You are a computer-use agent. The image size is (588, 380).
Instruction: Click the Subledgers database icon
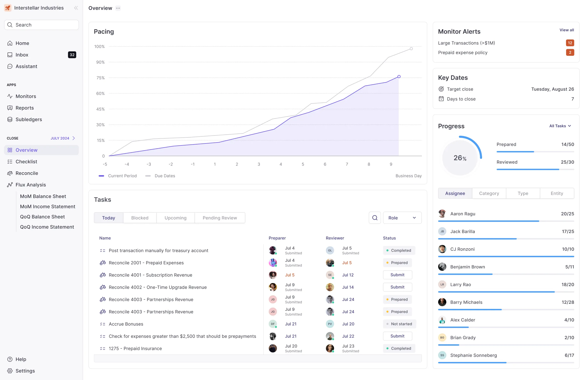coord(10,119)
